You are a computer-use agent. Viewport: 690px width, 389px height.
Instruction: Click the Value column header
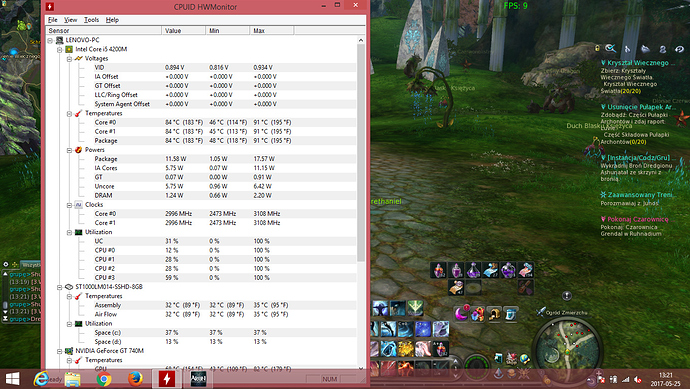click(x=184, y=30)
